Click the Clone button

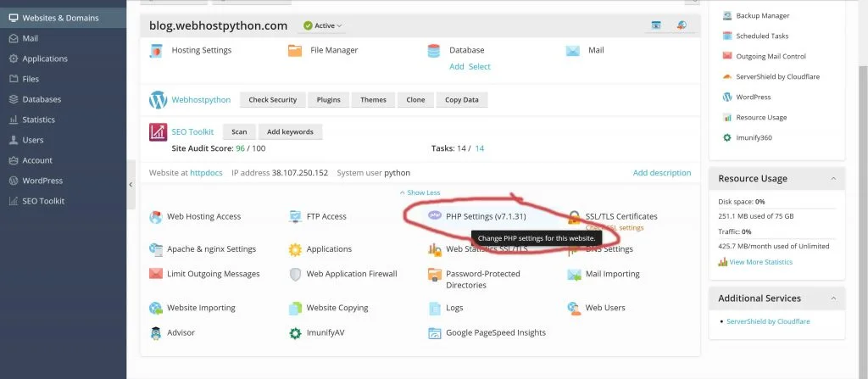(415, 100)
